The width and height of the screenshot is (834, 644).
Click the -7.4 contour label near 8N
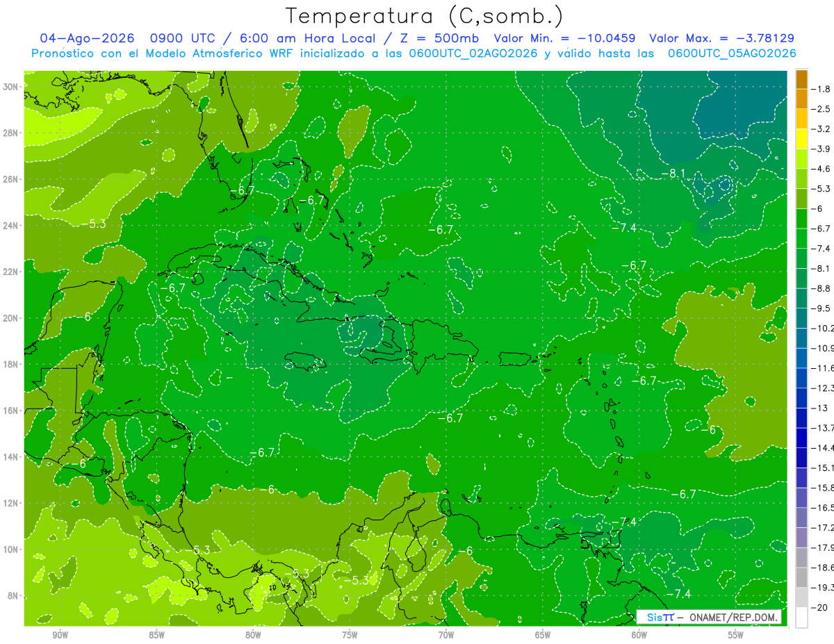678,593
